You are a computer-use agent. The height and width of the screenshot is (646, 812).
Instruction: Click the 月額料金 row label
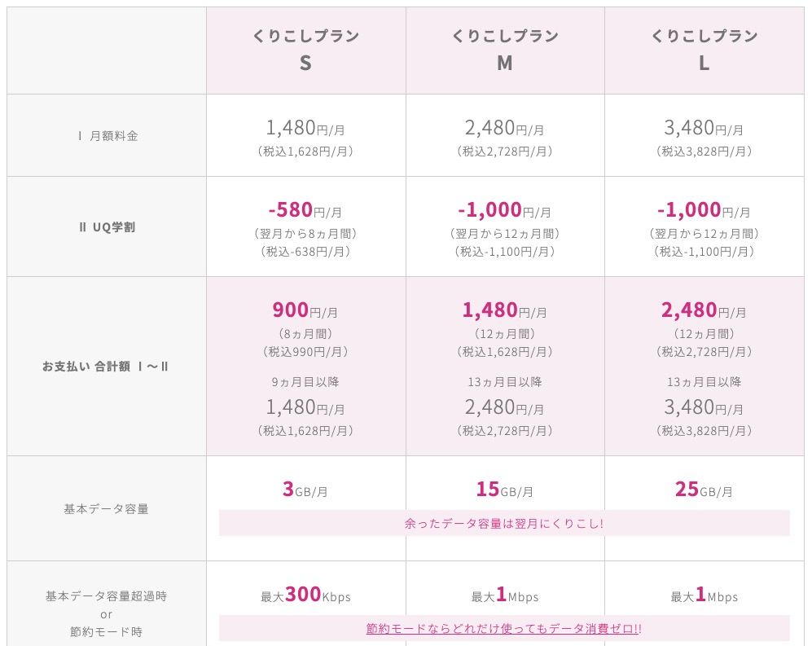pyautogui.click(x=107, y=136)
